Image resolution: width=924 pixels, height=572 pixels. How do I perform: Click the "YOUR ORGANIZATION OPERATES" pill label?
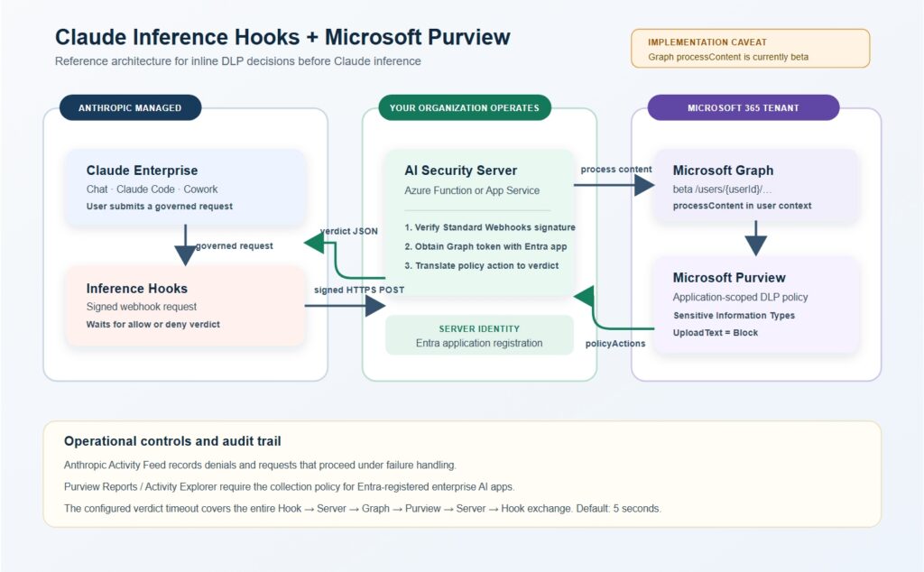point(465,107)
